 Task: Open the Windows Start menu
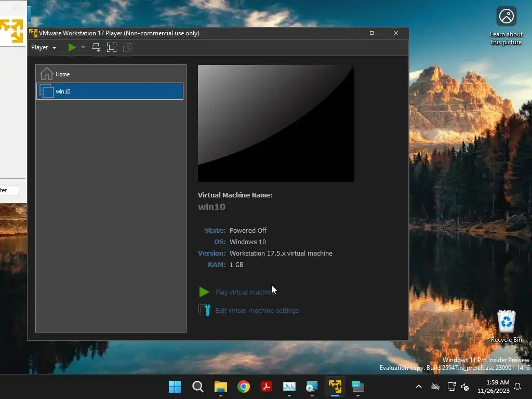(175, 387)
